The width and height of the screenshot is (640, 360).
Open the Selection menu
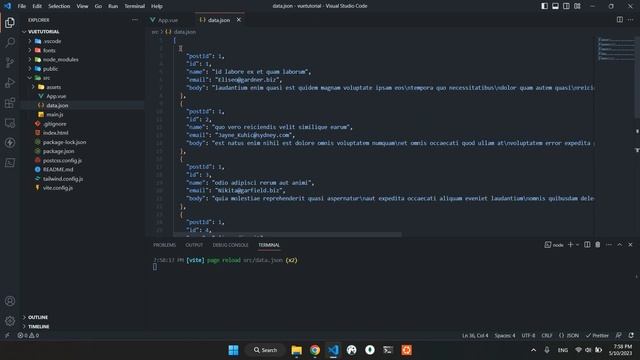coord(59,6)
